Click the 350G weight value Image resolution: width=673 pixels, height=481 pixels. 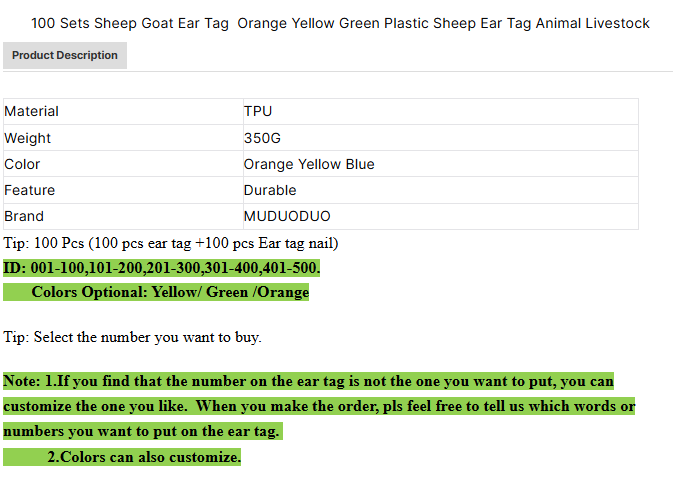pyautogui.click(x=262, y=138)
